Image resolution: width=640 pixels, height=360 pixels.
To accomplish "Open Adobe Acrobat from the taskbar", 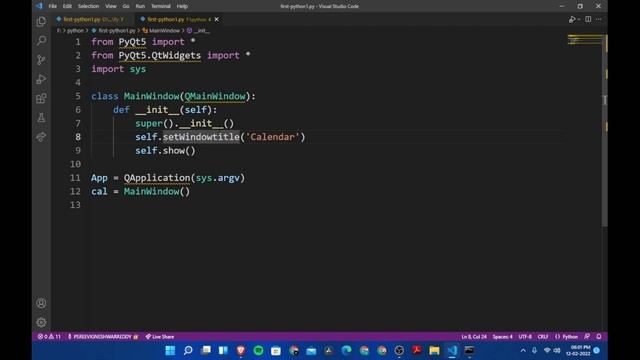I will 417,350.
